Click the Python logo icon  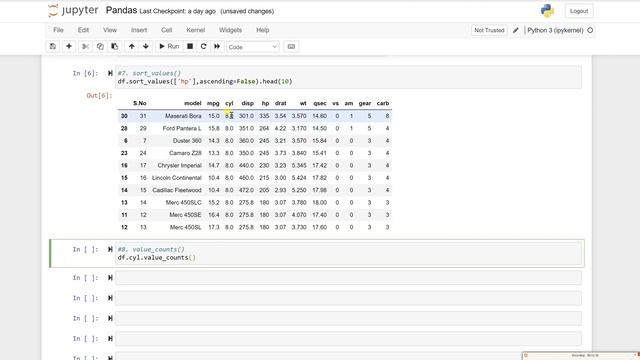pyautogui.click(x=547, y=11)
